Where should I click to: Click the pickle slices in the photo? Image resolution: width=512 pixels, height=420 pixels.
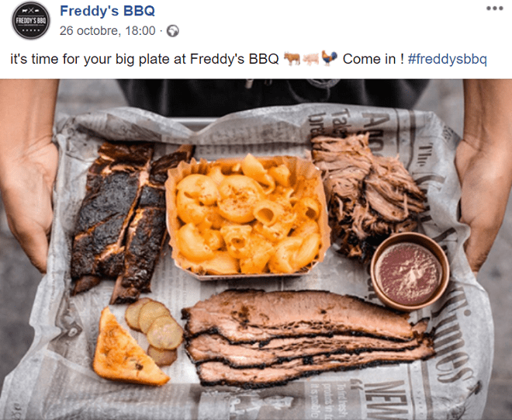(155, 330)
